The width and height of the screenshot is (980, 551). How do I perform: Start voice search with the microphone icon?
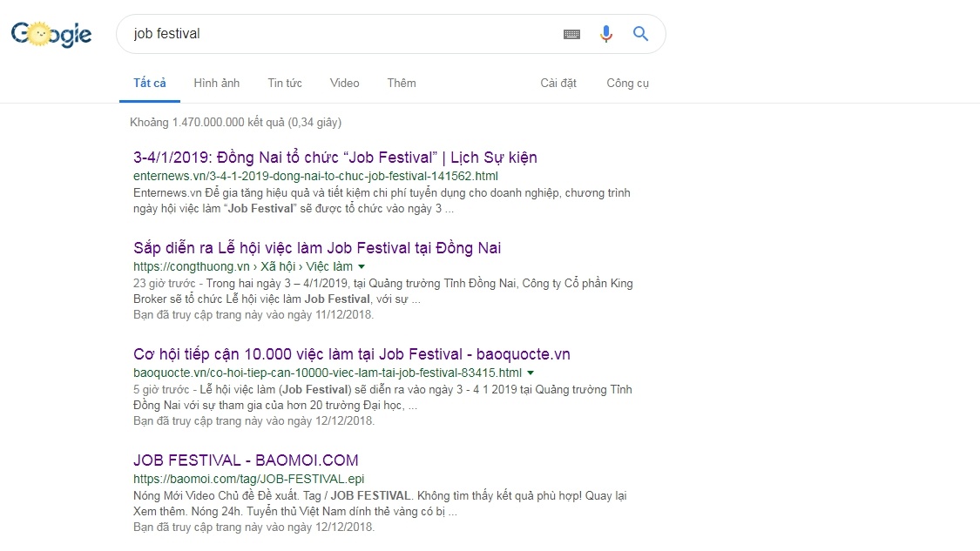point(606,34)
